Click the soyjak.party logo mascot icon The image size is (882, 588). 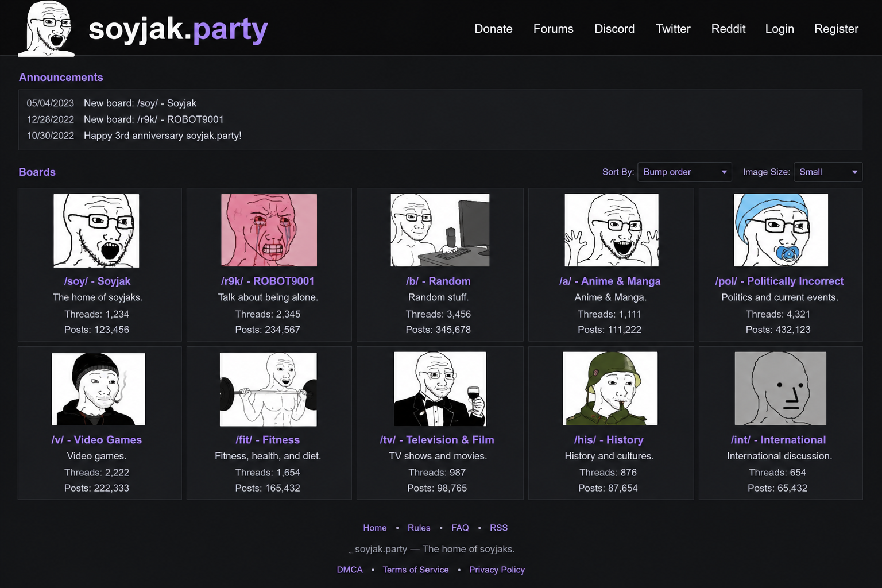(47, 29)
